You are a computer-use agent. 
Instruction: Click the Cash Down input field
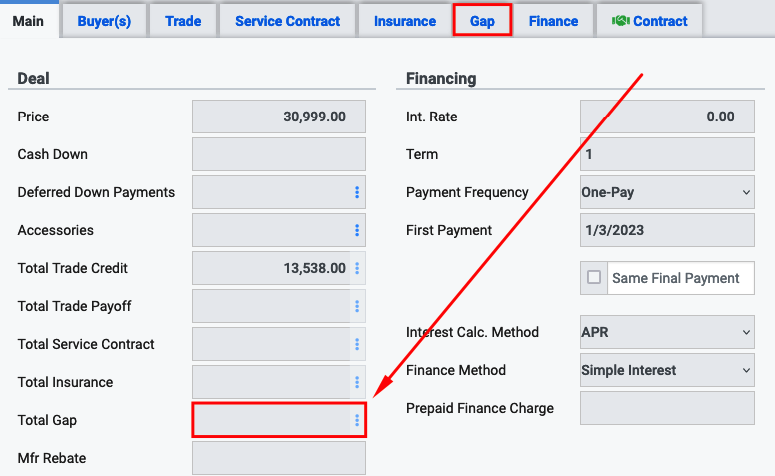[279, 154]
